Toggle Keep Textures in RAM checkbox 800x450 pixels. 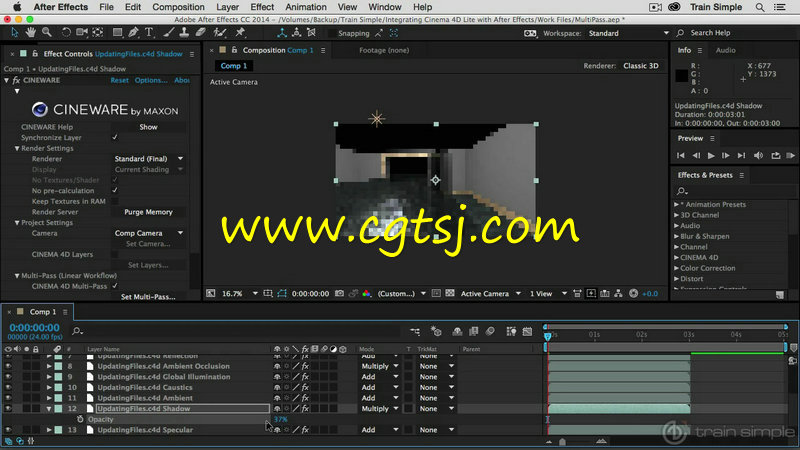coord(115,201)
